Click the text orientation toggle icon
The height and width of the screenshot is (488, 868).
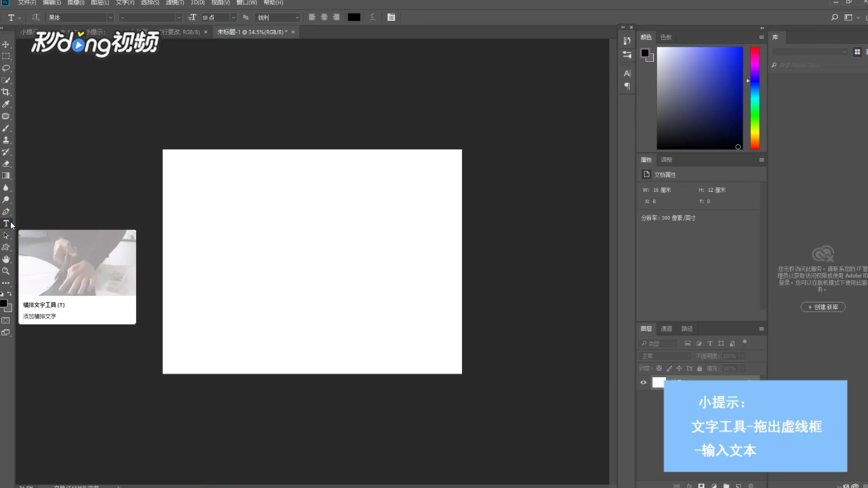(36, 17)
